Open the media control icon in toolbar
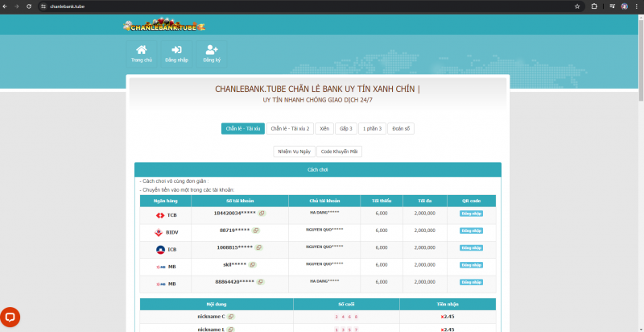 (613, 6)
